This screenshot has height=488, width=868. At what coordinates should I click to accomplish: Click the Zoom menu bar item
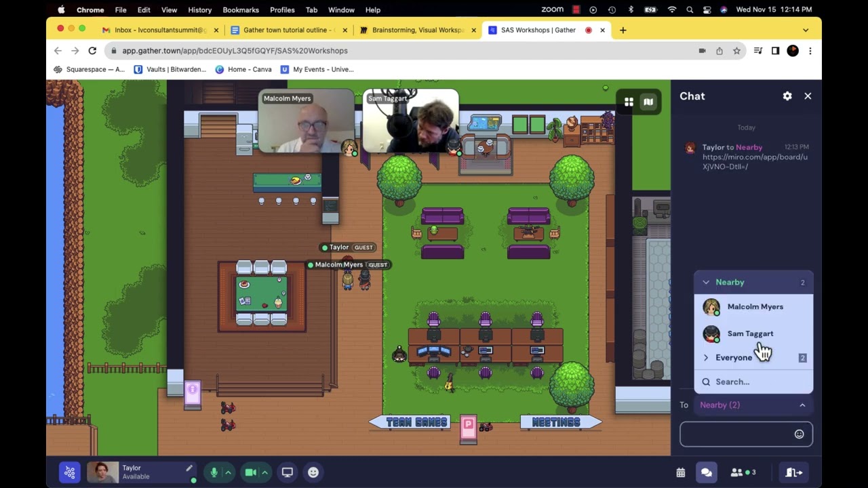[x=553, y=10]
